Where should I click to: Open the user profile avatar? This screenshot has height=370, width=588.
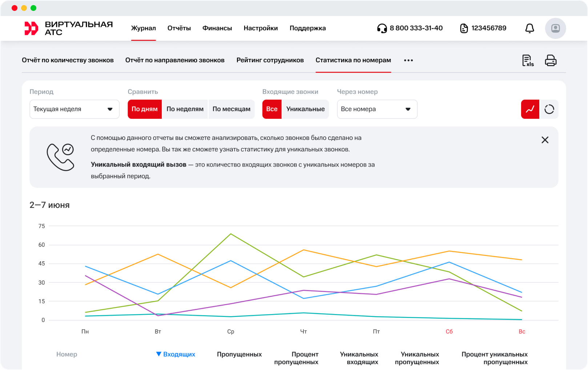click(x=555, y=28)
